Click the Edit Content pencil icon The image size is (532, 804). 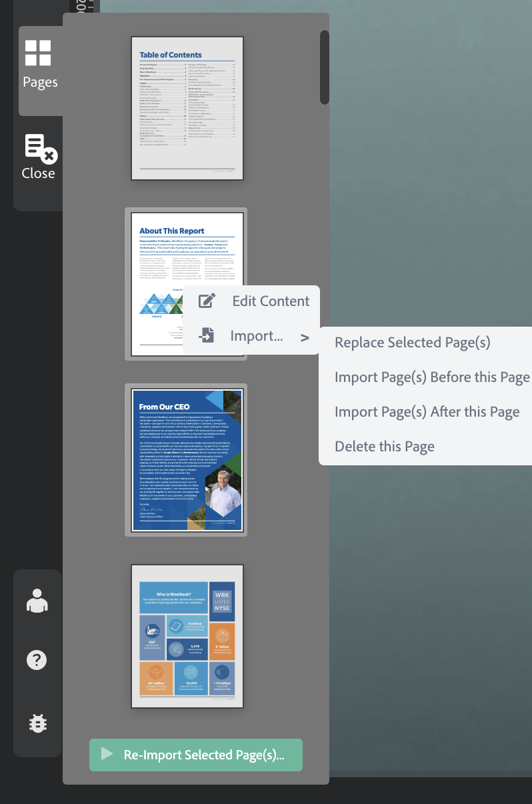pos(207,301)
